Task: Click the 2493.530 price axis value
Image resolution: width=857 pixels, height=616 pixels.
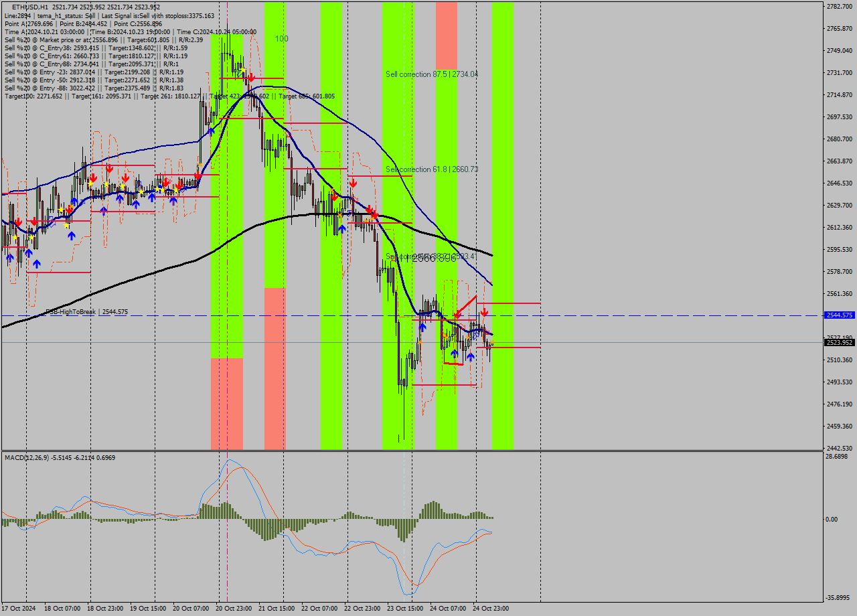Action: click(840, 382)
